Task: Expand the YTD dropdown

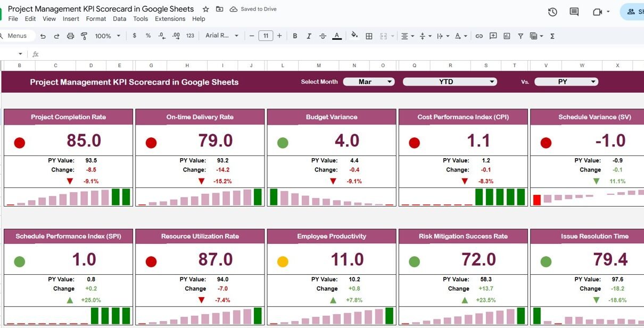Action: (450, 82)
